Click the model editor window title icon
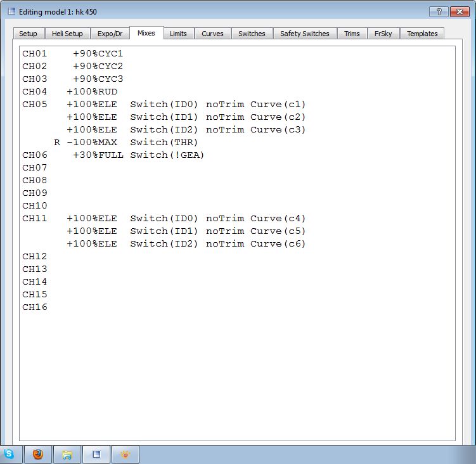476x464 pixels. tap(11, 12)
